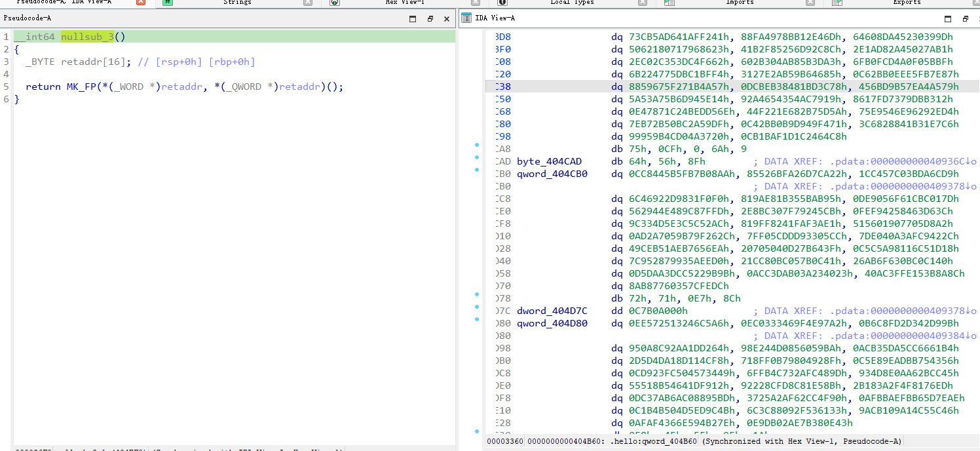Screen dimensions: 980x451
Task: Click the Hex View-1 tab icon
Action: 335,3
